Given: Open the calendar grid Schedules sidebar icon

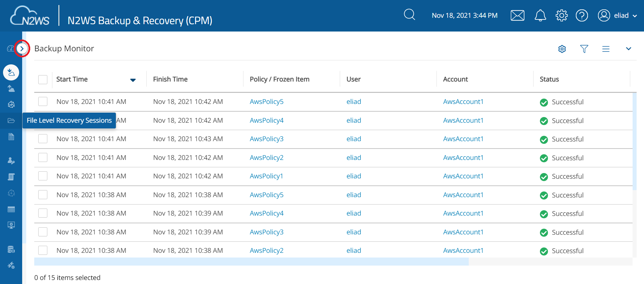Looking at the screenshot, I should tap(11, 210).
